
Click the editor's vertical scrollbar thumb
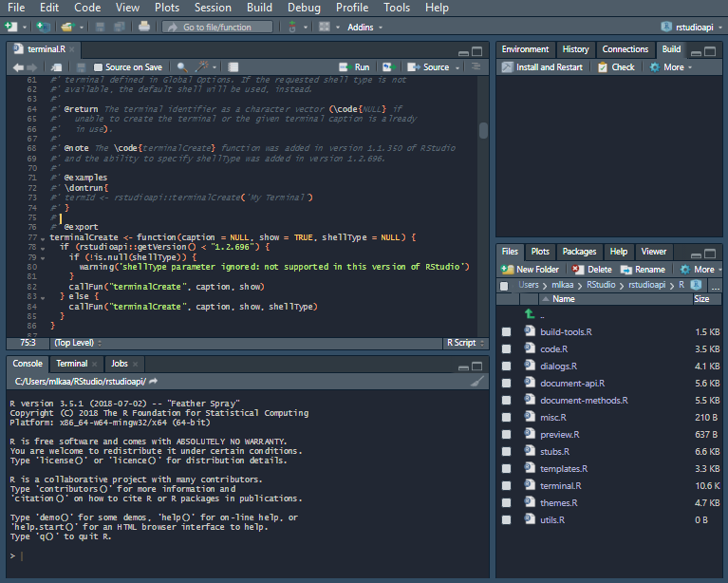pyautogui.click(x=483, y=130)
